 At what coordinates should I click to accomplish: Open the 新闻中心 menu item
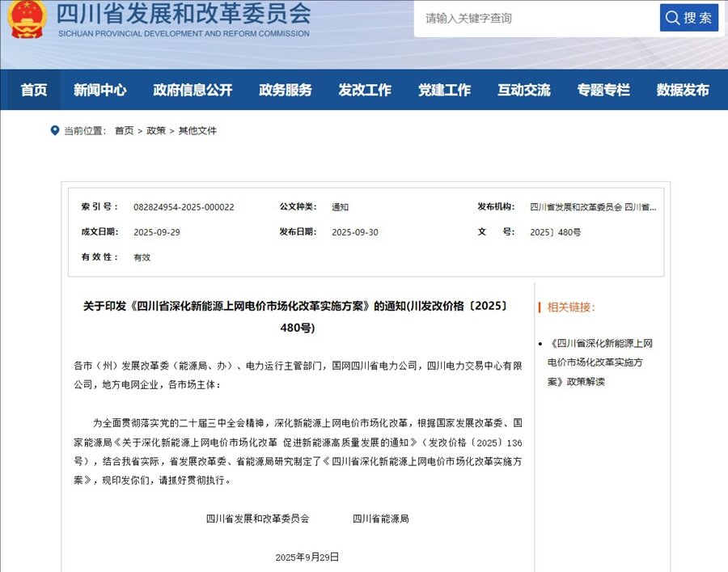[99, 90]
